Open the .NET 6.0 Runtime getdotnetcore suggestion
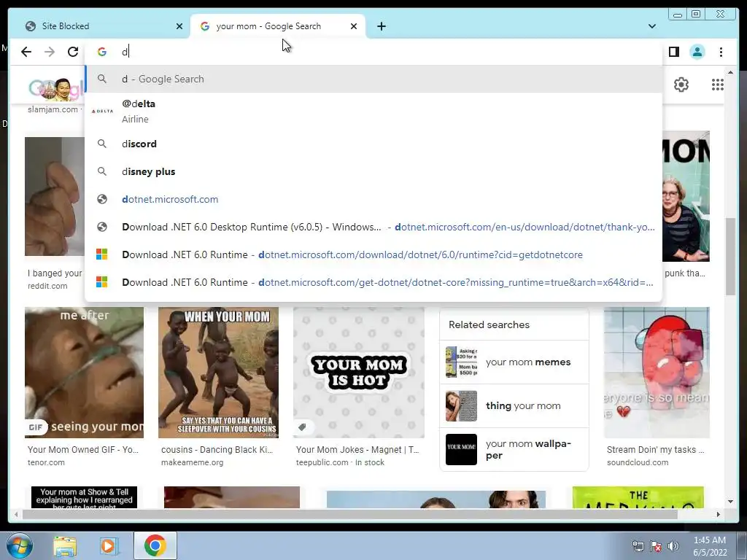This screenshot has height=560, width=747. [x=373, y=254]
